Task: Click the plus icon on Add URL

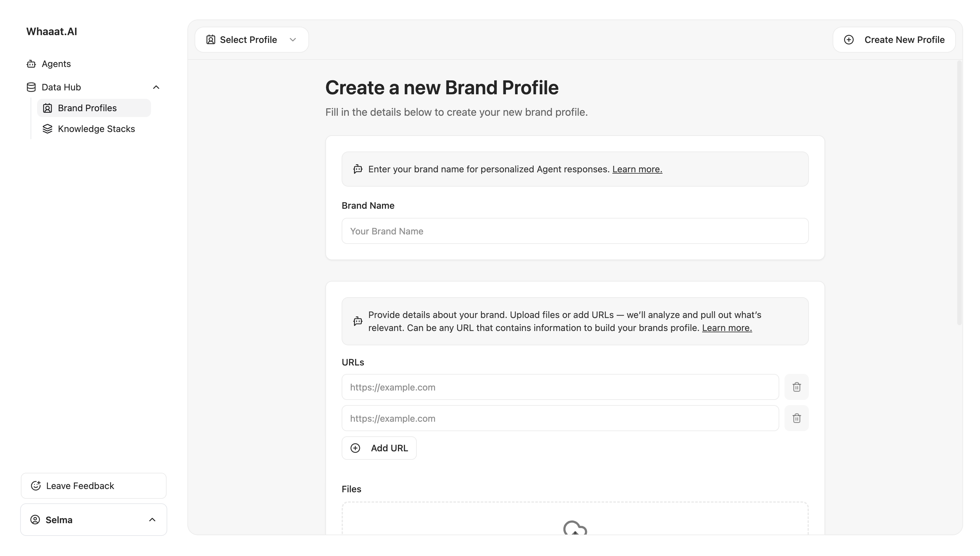Action: click(x=355, y=448)
